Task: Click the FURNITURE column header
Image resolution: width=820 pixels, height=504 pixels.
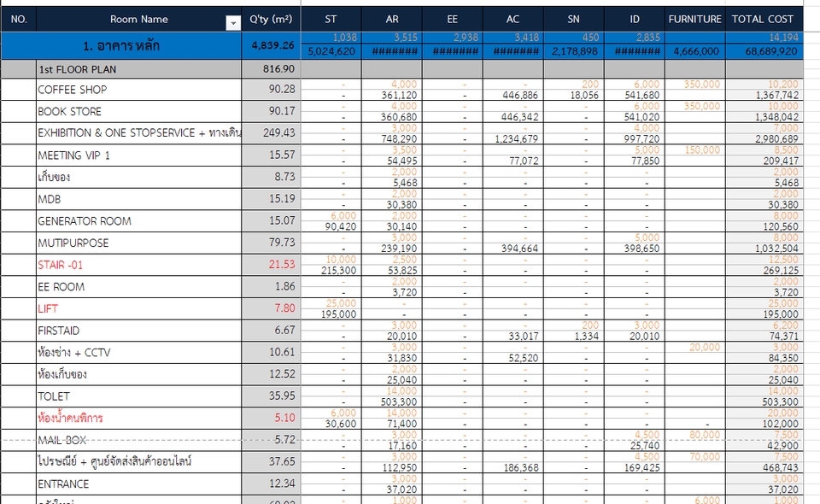Action: tap(694, 19)
